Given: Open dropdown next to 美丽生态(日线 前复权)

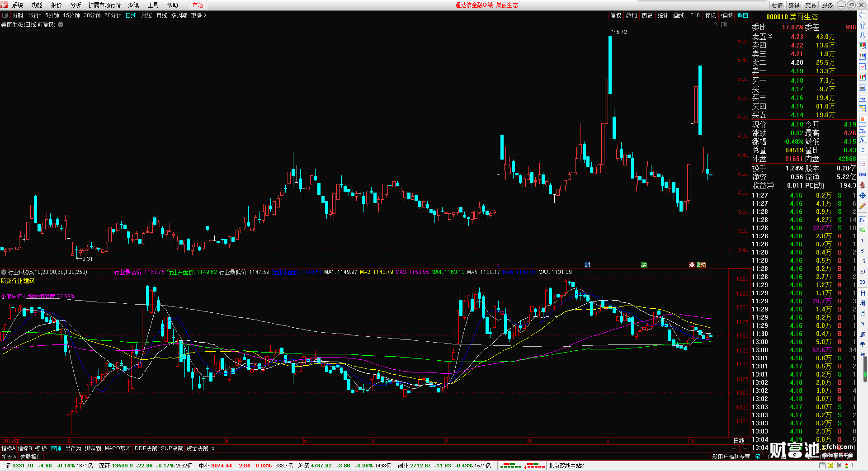Looking at the screenshot, I should (61, 24).
